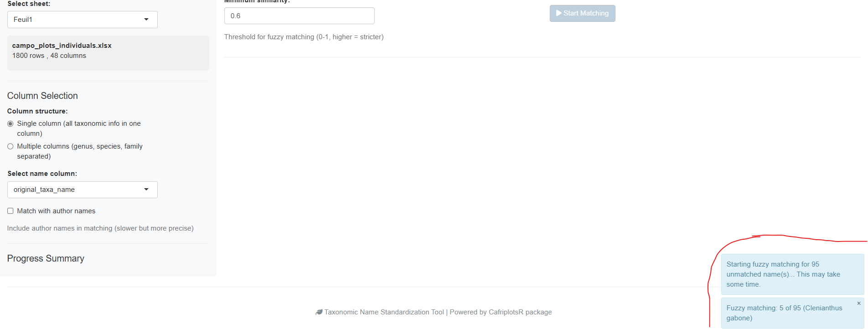Open the Feuil1 sheet dropdown

click(83, 20)
